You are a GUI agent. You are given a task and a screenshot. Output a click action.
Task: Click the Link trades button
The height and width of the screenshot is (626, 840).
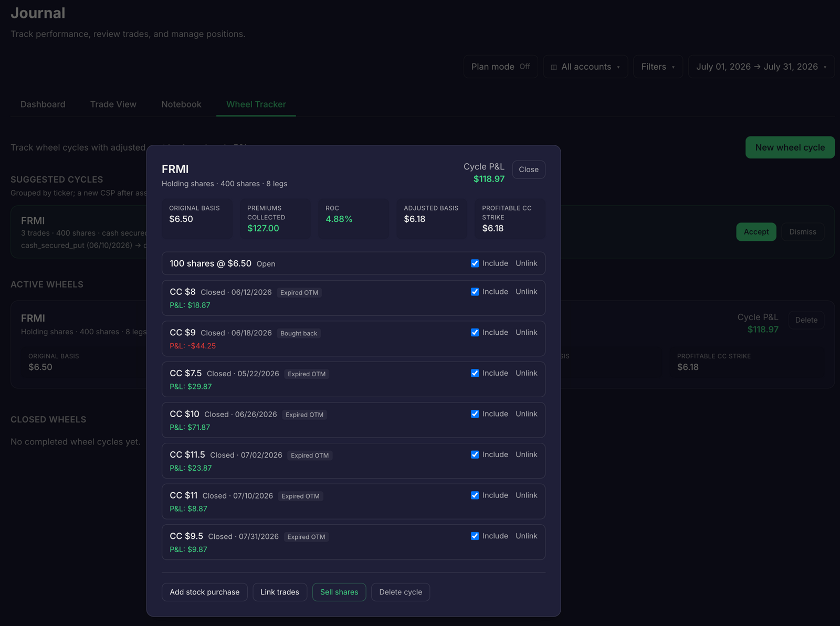point(280,592)
